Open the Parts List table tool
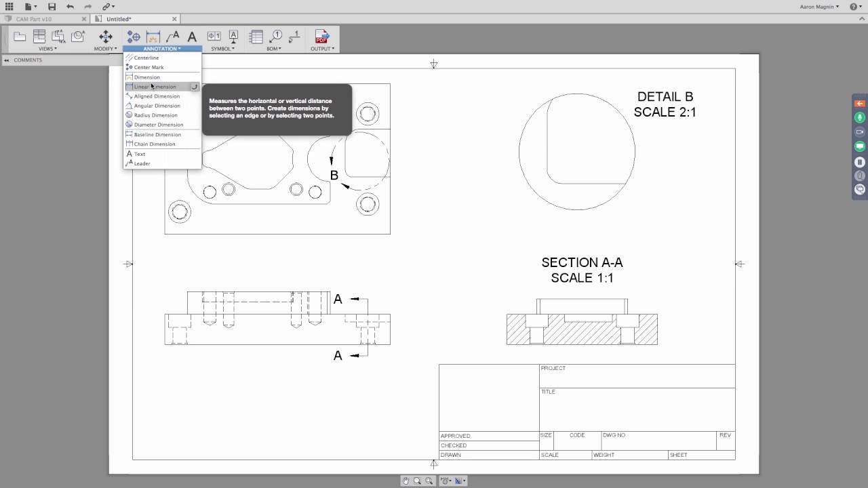868x488 pixels. pos(256,37)
